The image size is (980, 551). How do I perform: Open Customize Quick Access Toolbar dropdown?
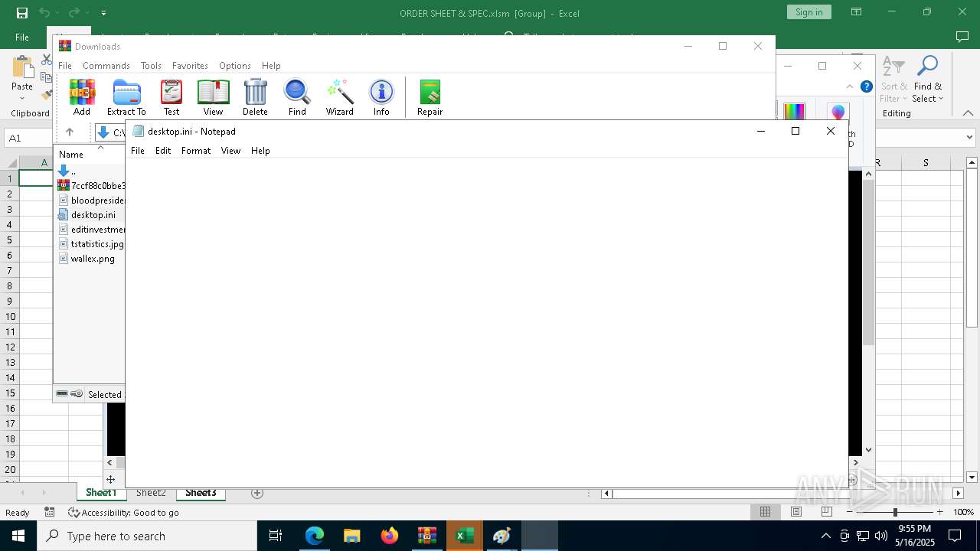tap(103, 12)
